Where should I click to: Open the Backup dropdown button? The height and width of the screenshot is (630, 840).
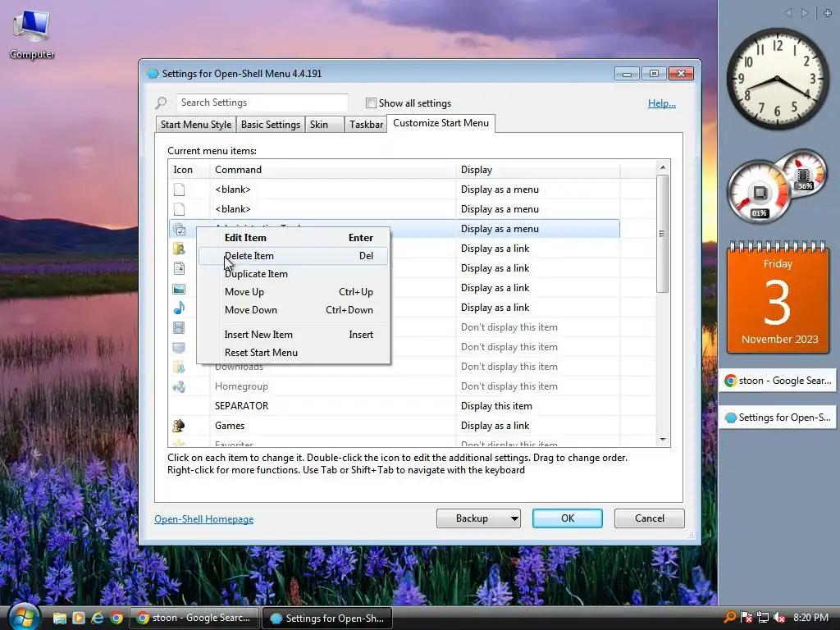pyautogui.click(x=478, y=518)
